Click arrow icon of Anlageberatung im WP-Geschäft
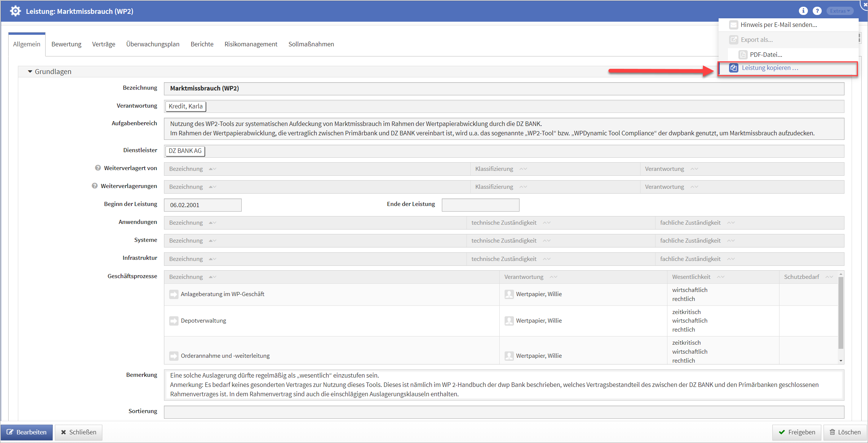 tap(174, 294)
